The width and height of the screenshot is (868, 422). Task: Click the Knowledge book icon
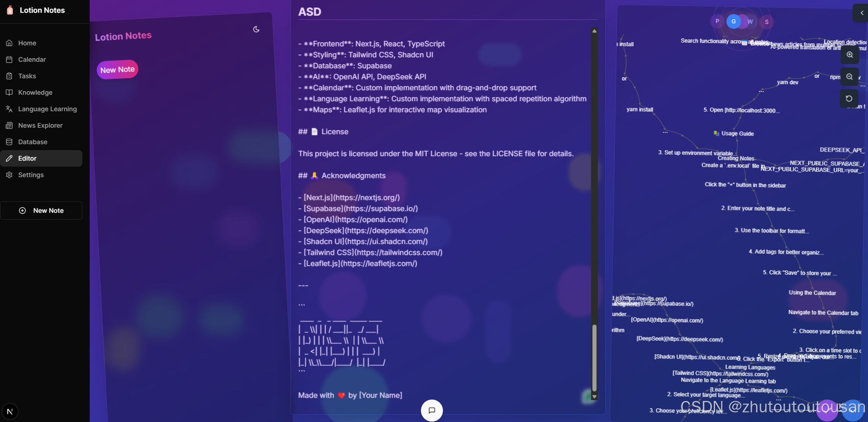pos(9,92)
